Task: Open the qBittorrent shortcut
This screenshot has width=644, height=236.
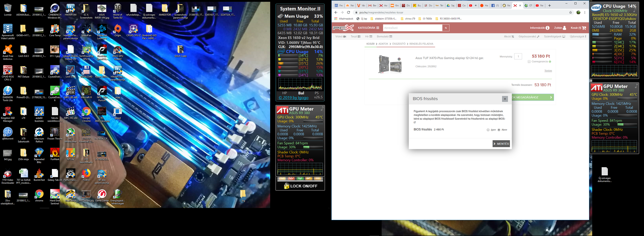Action: pos(8,134)
